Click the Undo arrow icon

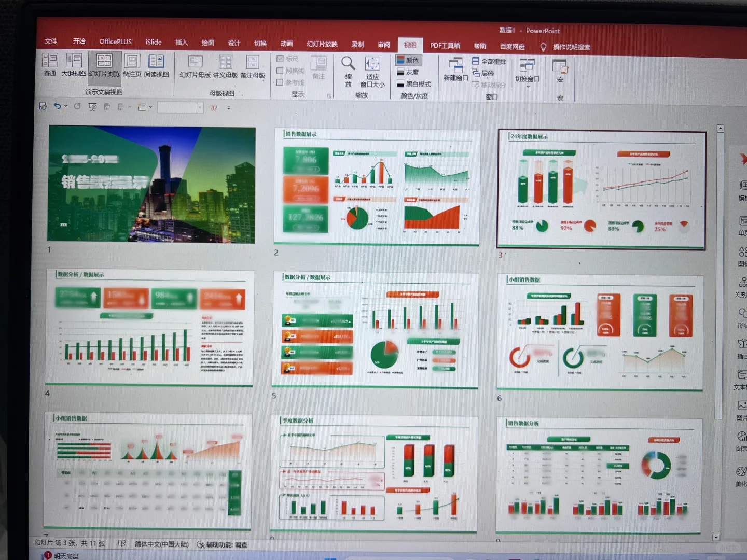coord(57,106)
